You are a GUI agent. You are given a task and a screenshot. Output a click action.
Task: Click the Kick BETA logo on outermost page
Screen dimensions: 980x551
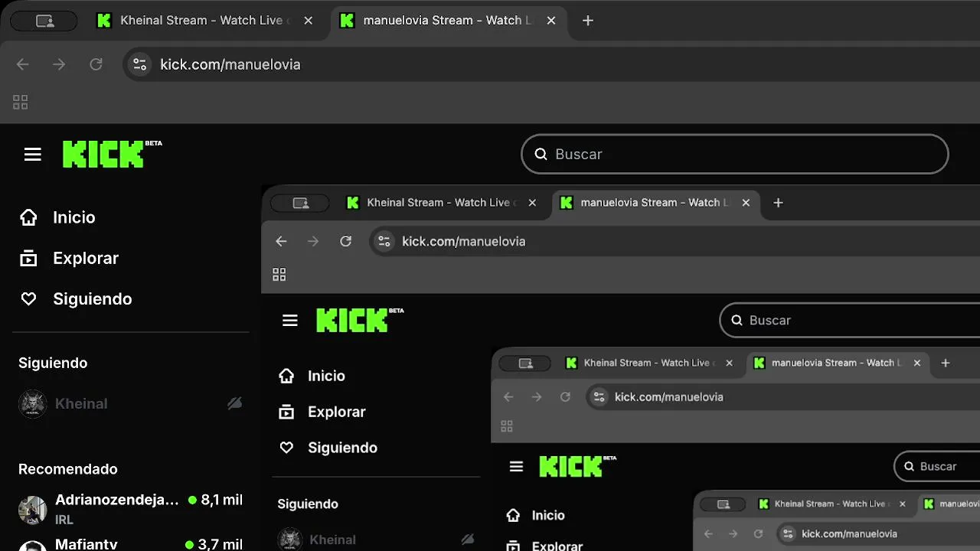pyautogui.click(x=113, y=154)
